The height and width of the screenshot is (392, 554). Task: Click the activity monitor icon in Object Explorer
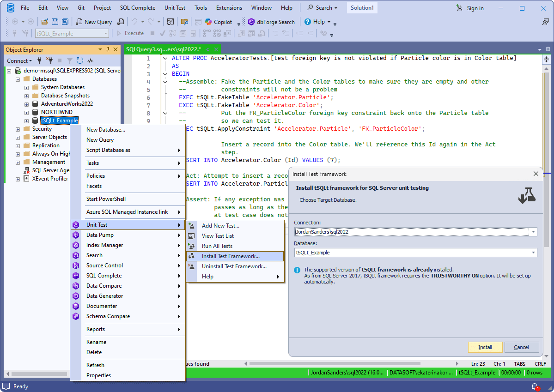(91, 61)
